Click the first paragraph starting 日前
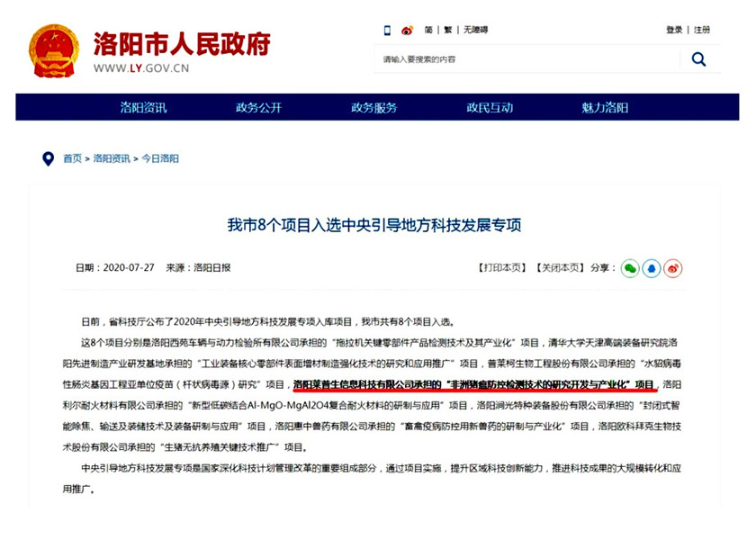756x549 pixels. pyautogui.click(x=268, y=322)
